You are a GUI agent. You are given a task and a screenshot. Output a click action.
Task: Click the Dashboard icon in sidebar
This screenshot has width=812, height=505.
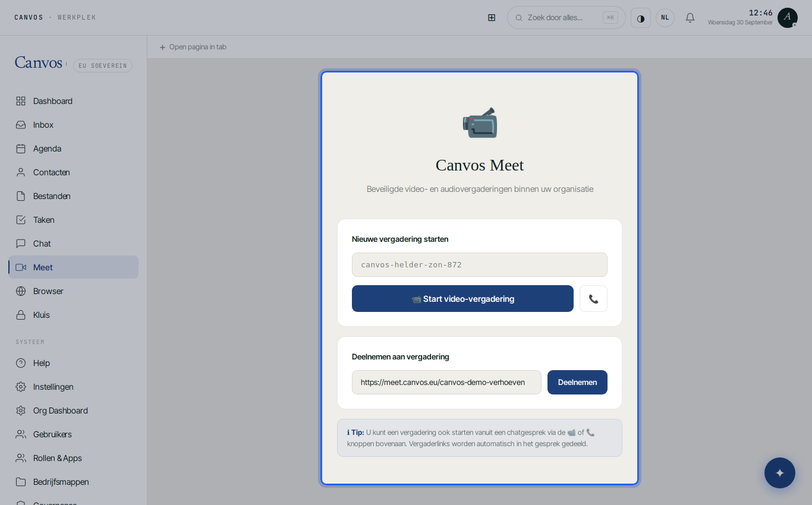point(21,101)
